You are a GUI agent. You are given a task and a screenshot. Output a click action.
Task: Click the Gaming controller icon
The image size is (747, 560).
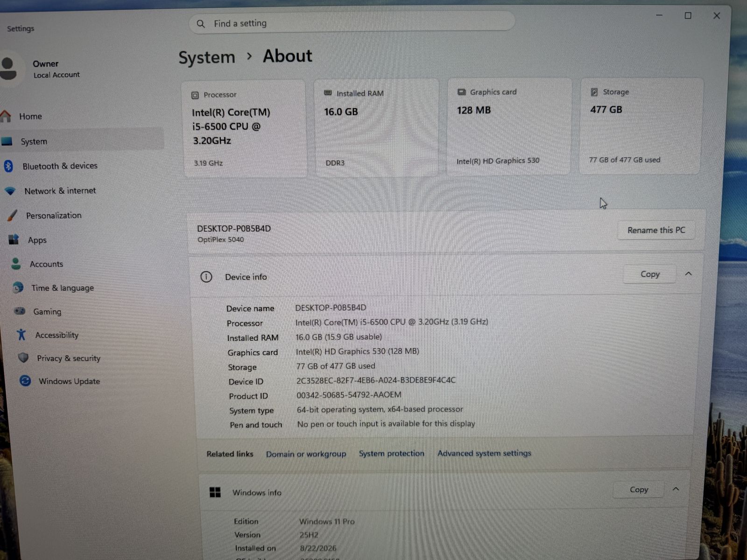tap(20, 311)
